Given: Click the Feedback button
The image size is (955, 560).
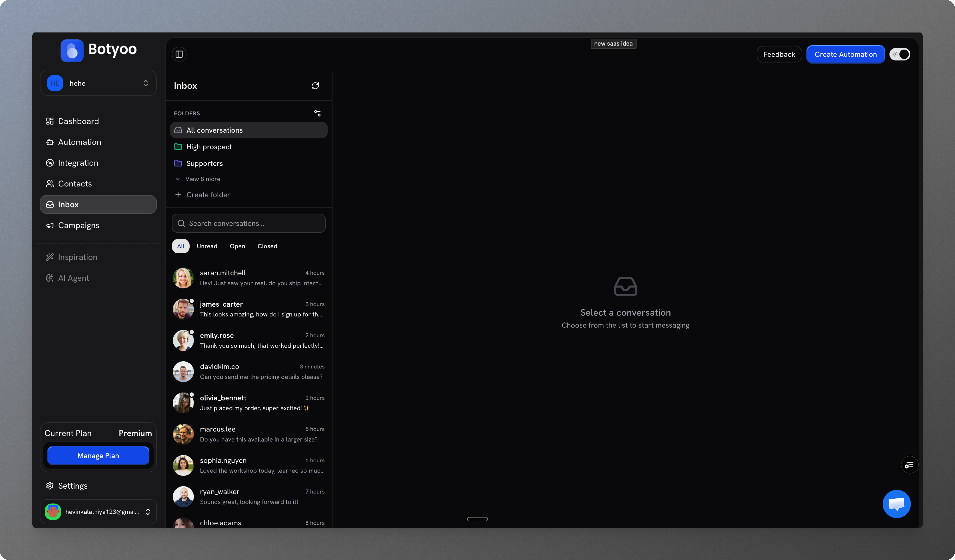Looking at the screenshot, I should (x=779, y=54).
